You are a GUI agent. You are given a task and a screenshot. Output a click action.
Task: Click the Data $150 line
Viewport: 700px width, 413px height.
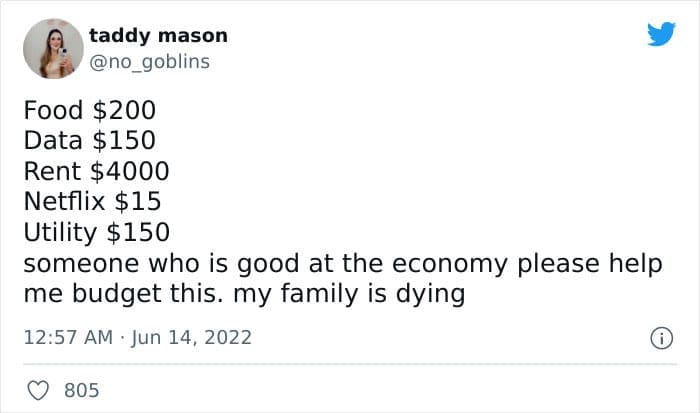(x=89, y=141)
